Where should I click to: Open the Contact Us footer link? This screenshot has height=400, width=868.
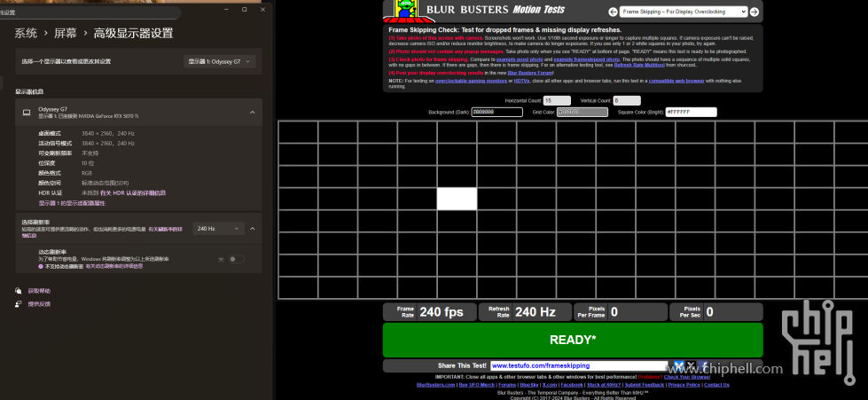tap(717, 385)
